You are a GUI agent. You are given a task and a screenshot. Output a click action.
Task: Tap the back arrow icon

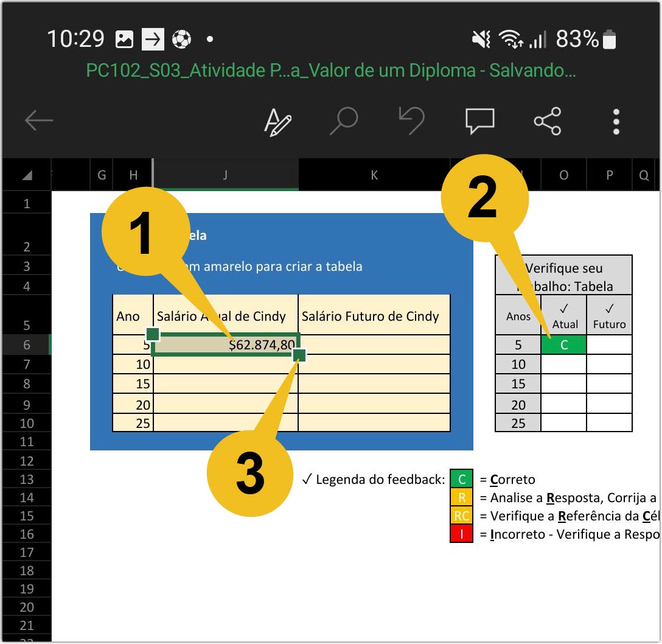tap(39, 121)
